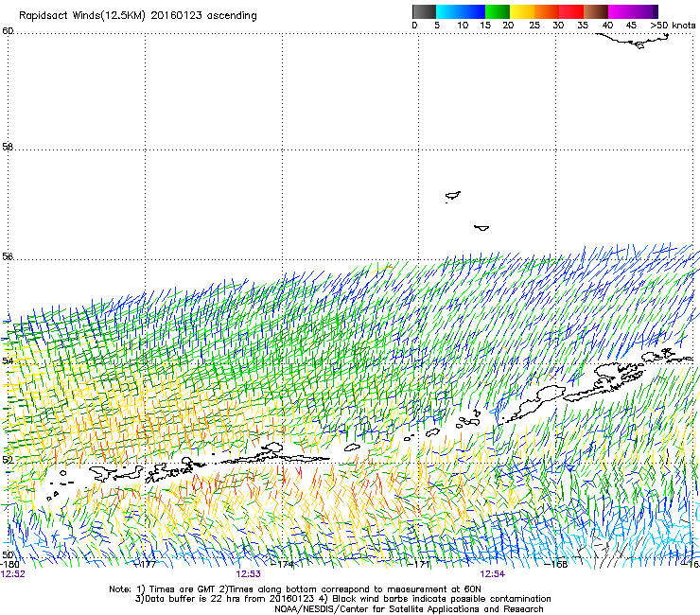Select the green 15–20 knots legend color
The height and width of the screenshot is (615, 700).
(498, 11)
